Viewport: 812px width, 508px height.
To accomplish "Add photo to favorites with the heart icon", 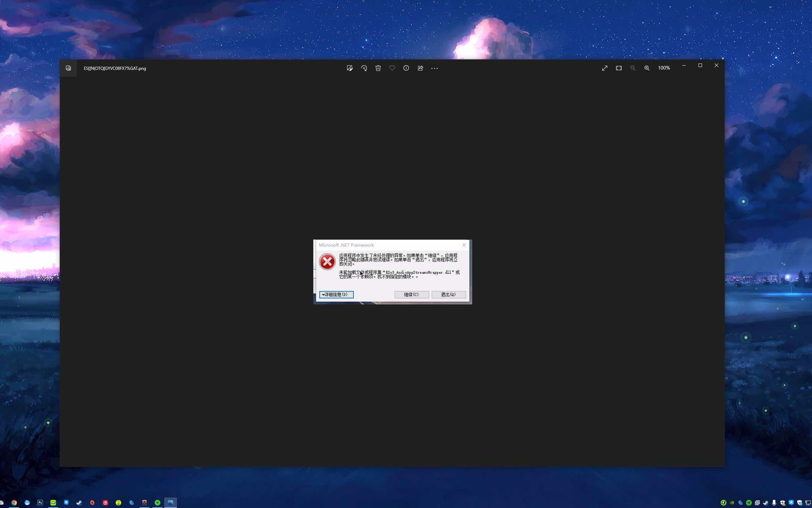I will coord(392,68).
